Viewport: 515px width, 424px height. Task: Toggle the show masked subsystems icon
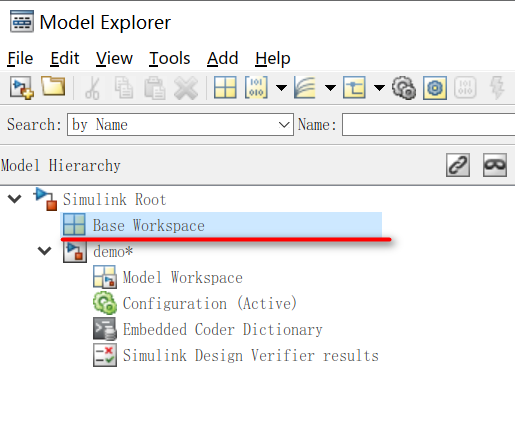pyautogui.click(x=495, y=165)
